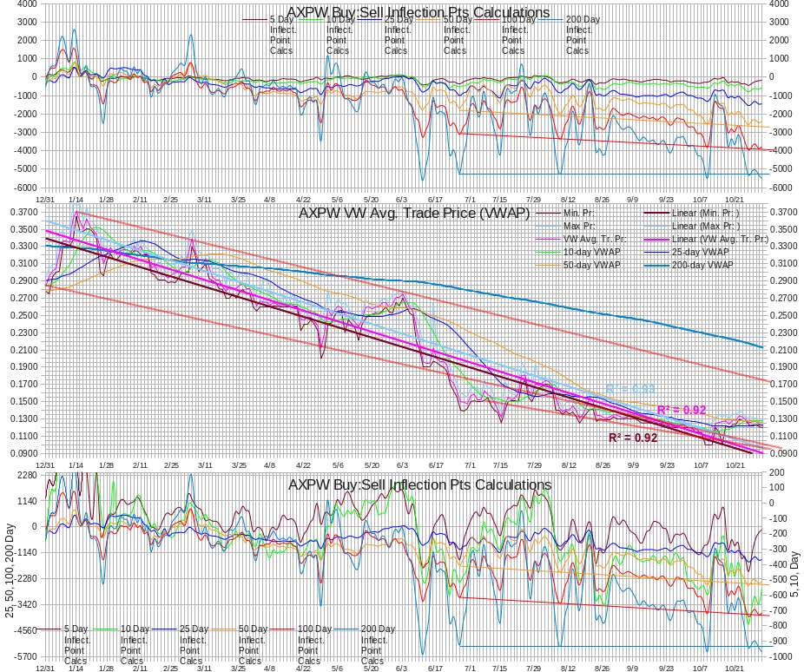Select '10 Day Inflect. Point Calcs' legend in bottom chart

pyautogui.click(x=121, y=645)
